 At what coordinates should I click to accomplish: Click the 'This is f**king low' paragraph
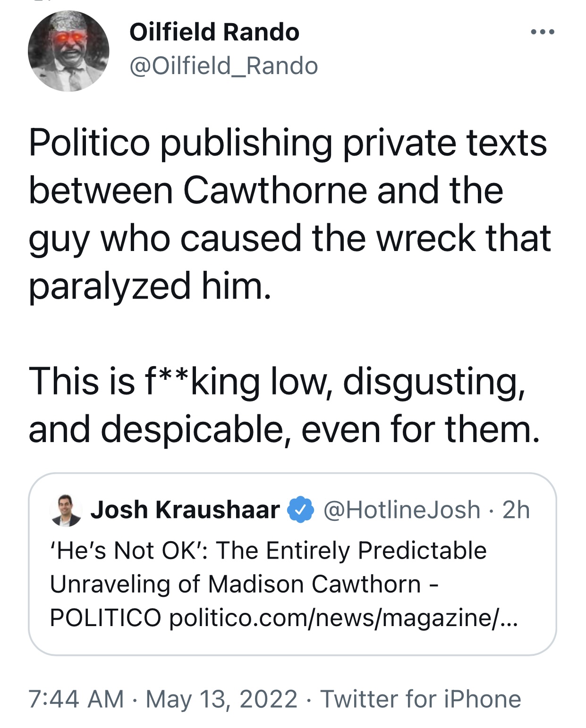pos(277,381)
